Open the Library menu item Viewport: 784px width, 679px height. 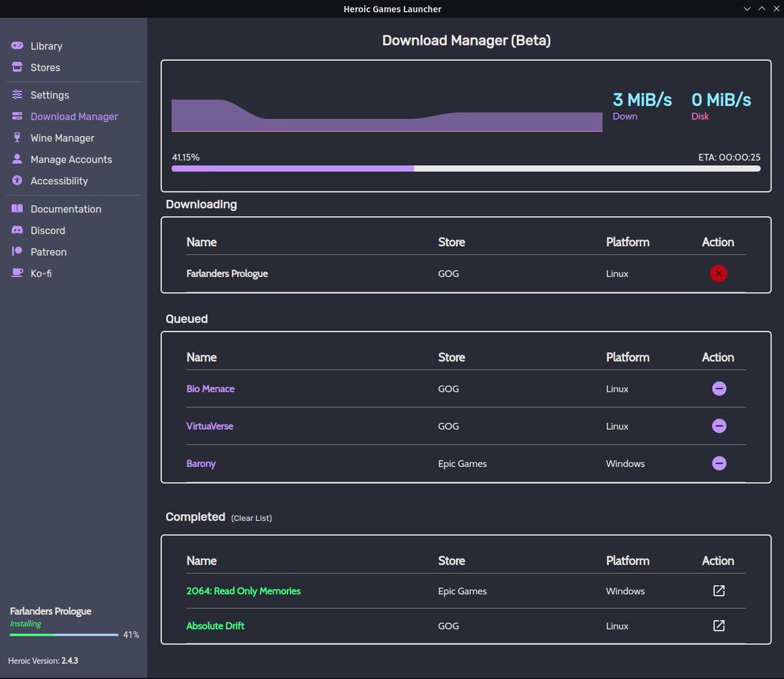pyautogui.click(x=46, y=46)
